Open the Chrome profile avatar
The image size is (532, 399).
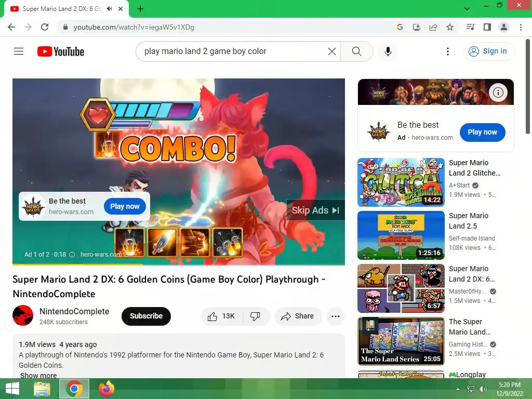(x=504, y=27)
